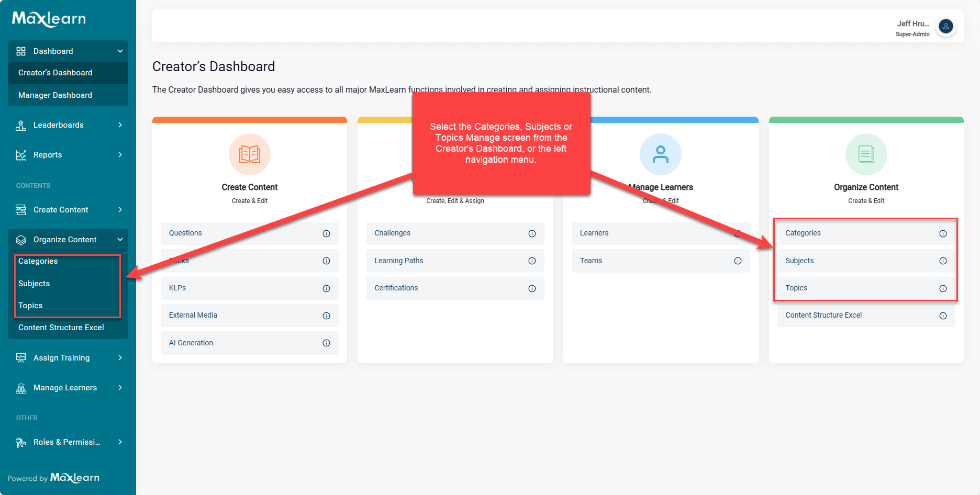This screenshot has height=495, width=980.
Task: Show info for Categories card row
Action: point(943,233)
